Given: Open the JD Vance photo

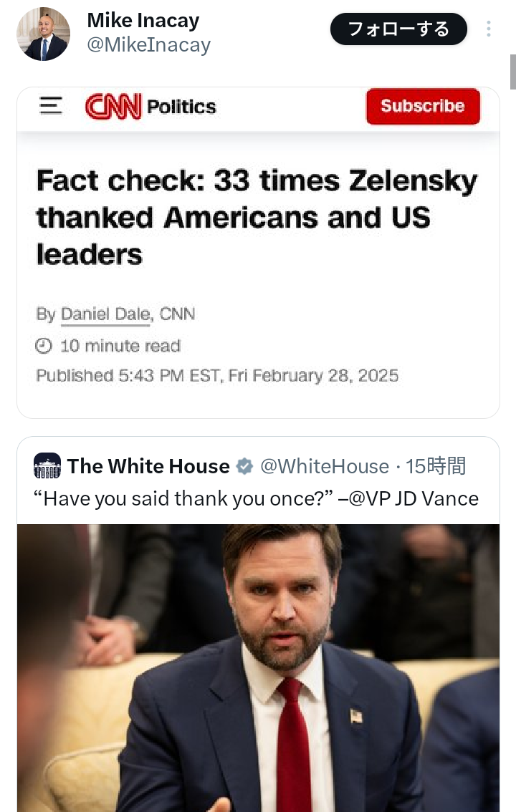Looking at the screenshot, I should pyautogui.click(x=258, y=667).
